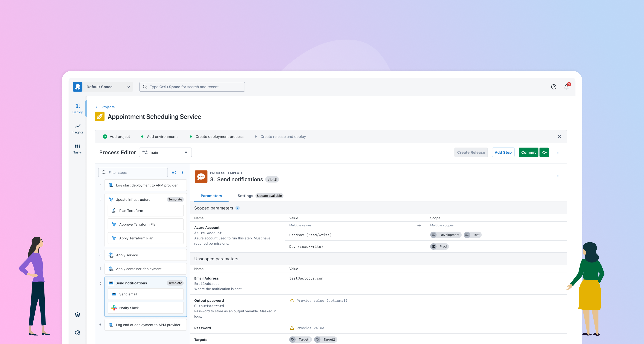The width and height of the screenshot is (644, 344).
Task: Click the warning icon next to Password field
Action: point(292,328)
